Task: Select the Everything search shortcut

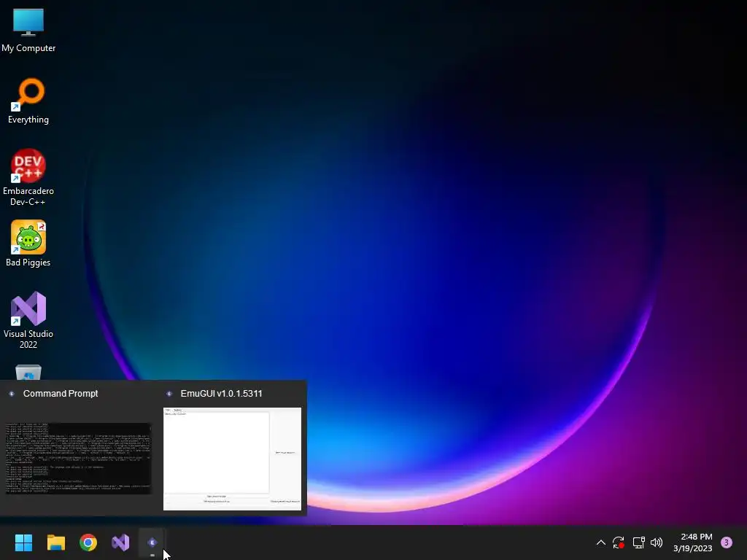Action: coord(28,101)
